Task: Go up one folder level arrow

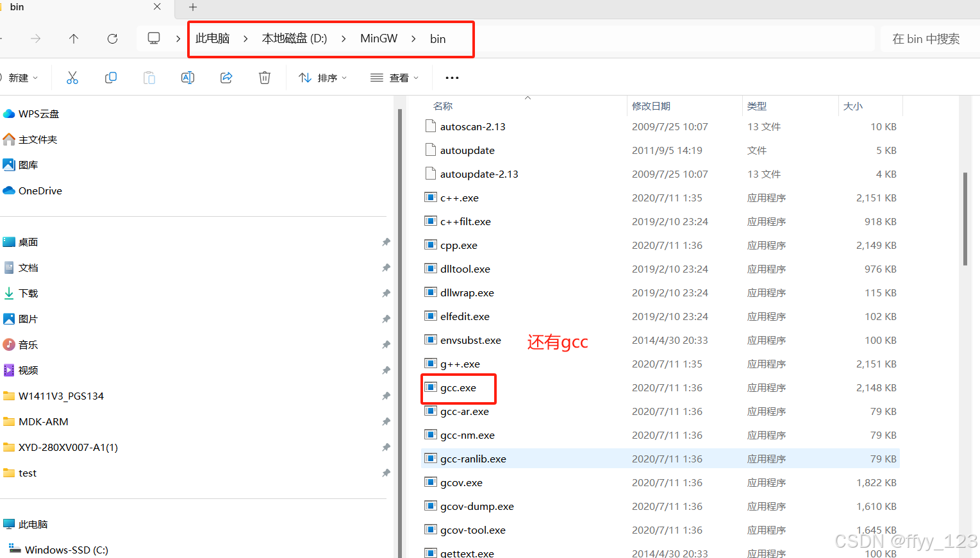Action: pos(74,38)
